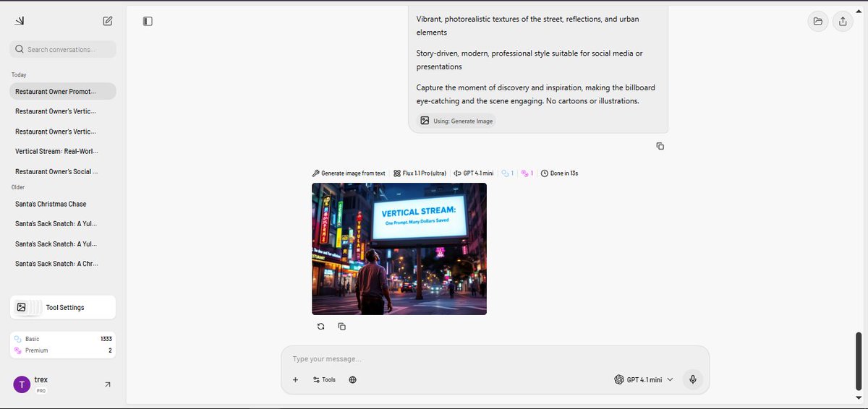868x409 pixels.
Task: Click the Done in 13s status
Action: pyautogui.click(x=559, y=173)
